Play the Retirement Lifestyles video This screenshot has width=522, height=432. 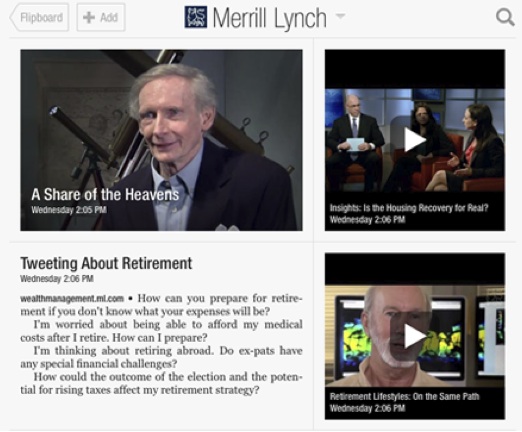click(x=415, y=337)
